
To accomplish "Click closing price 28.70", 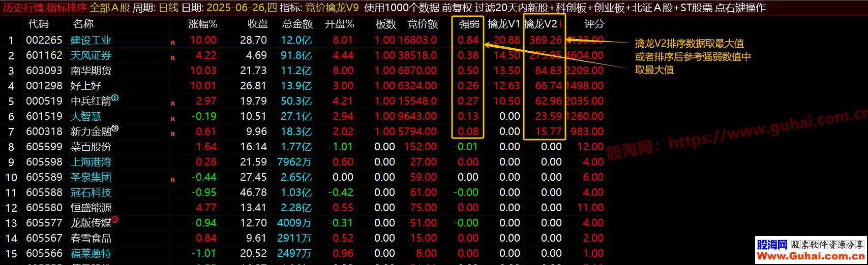I will pos(254,40).
